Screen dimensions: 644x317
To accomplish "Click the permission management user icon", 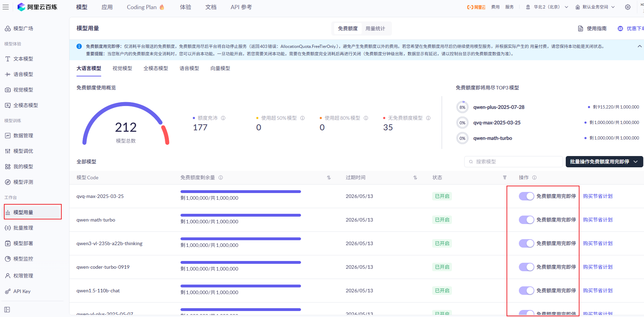I will 8,276.
